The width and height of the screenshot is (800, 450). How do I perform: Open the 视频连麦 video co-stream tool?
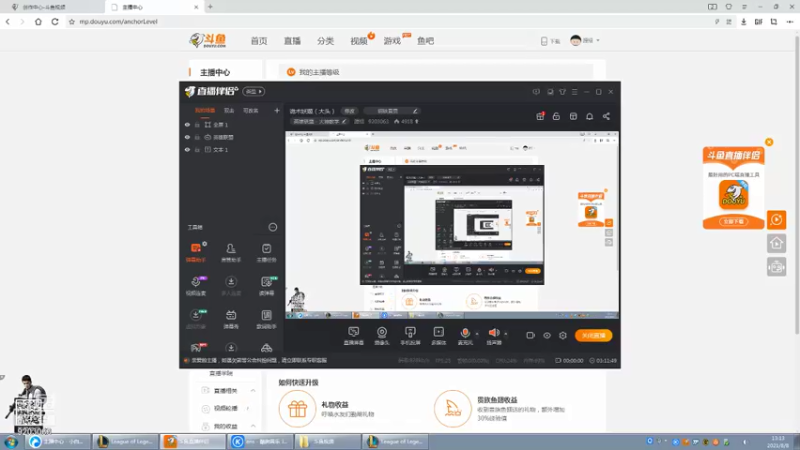click(196, 286)
